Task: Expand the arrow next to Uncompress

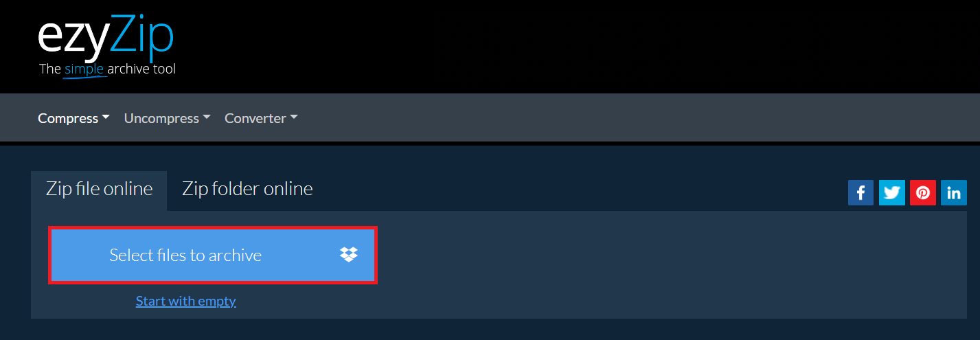Action: (207, 118)
